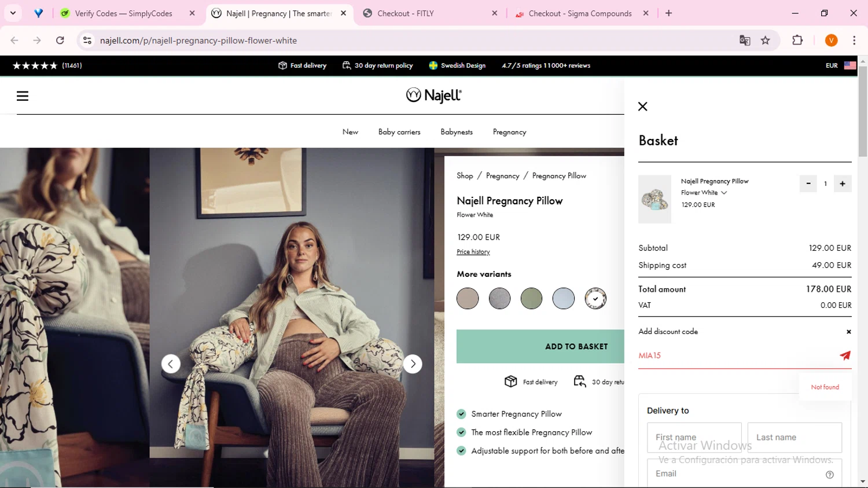The image size is (868, 488).
Task: Submit the MIA15 discount code
Action: [x=845, y=355]
